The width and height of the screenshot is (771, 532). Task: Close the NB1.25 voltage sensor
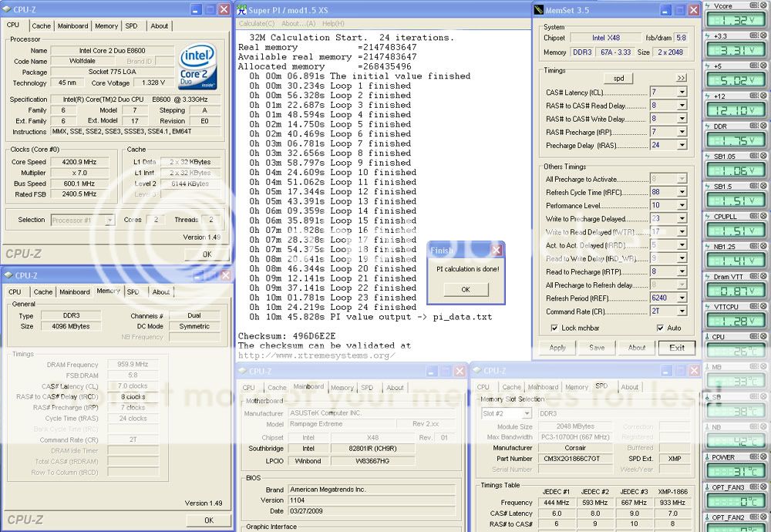(x=763, y=246)
